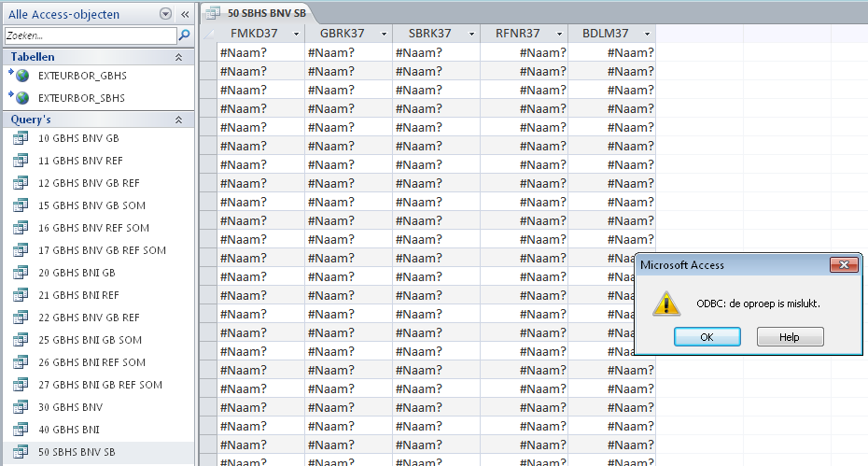Open the EXTEURBOR_SBHS table

click(x=81, y=98)
